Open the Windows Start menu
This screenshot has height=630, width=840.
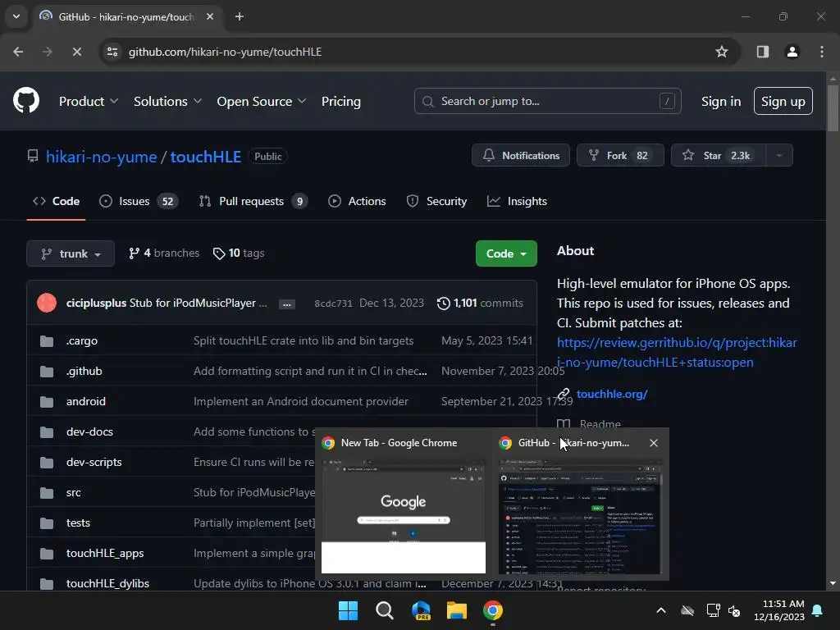coord(348,610)
